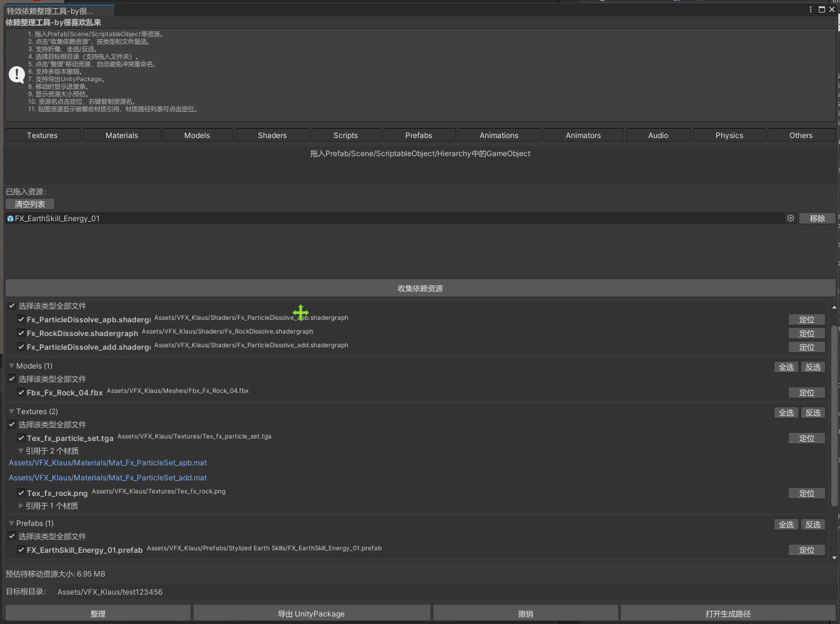Viewport: 840px width, 624px height.
Task: Click 反选 in the Models group
Action: (813, 367)
